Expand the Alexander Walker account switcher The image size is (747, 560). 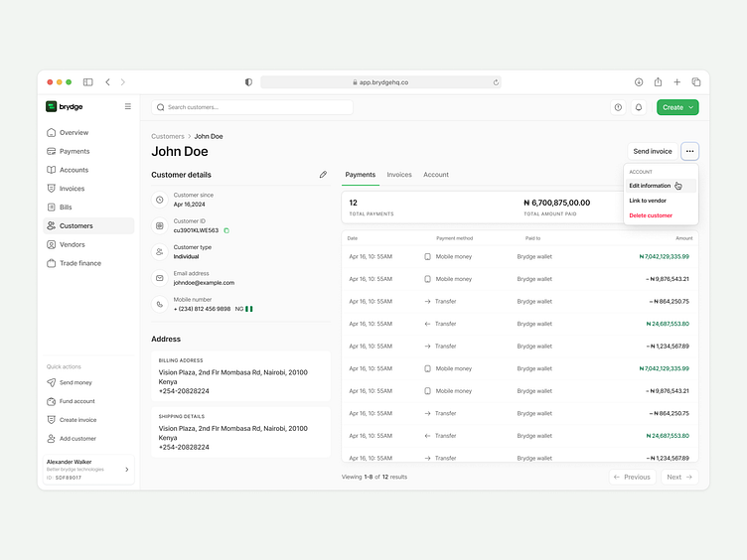[x=126, y=470]
